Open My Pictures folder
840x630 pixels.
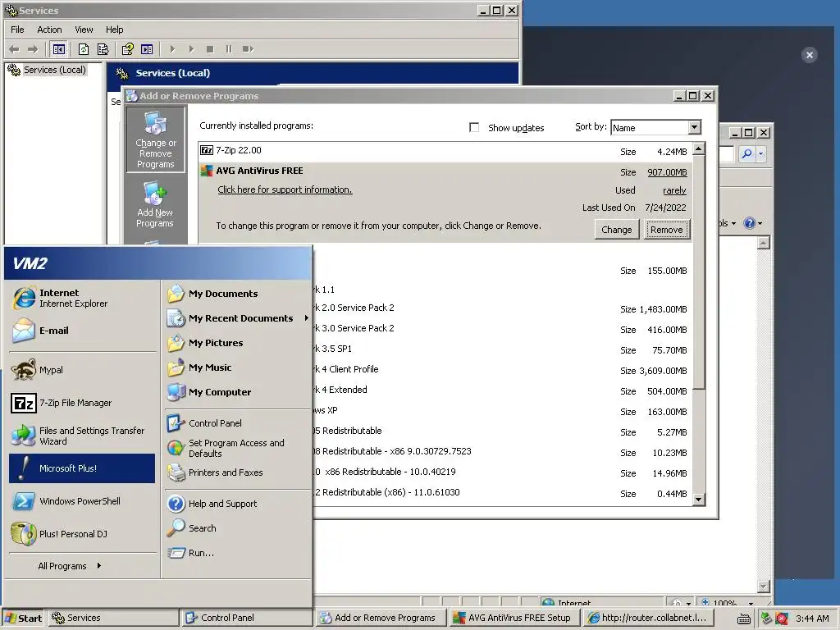coord(237,343)
